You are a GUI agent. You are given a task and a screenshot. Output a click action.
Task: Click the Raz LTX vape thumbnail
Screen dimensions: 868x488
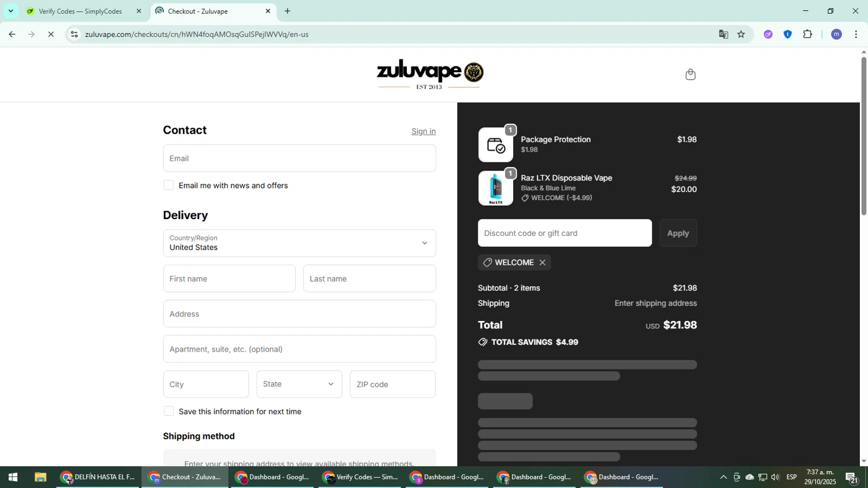pyautogui.click(x=495, y=188)
